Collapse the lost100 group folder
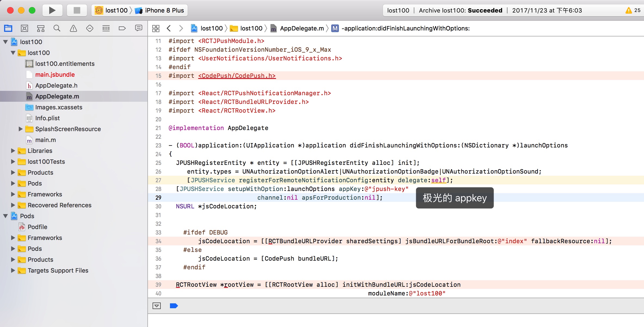Viewport: 644px width, 327px height. (x=13, y=53)
